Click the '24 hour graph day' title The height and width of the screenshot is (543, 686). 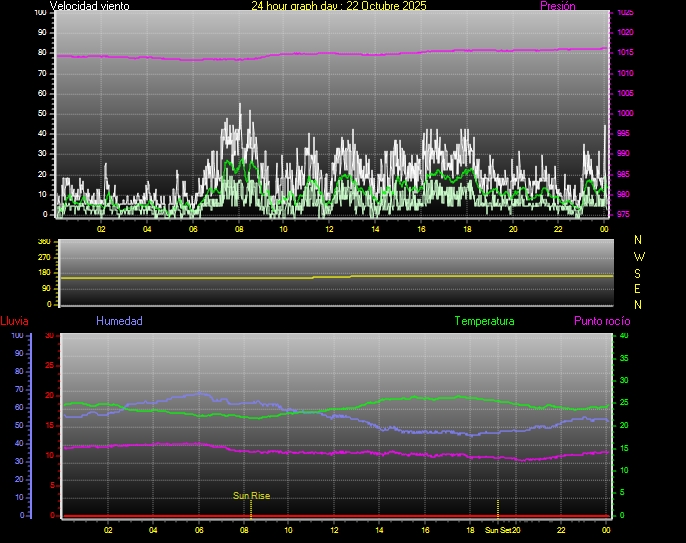[339, 6]
